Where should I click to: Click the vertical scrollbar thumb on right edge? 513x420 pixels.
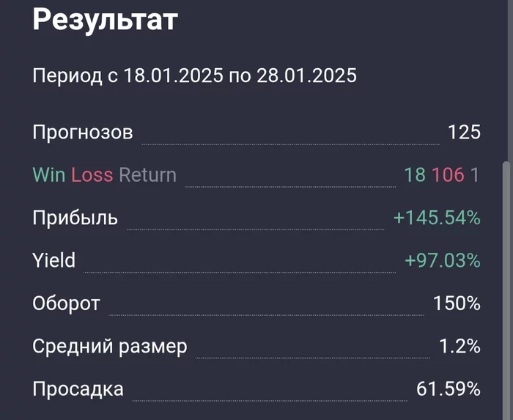point(506,290)
